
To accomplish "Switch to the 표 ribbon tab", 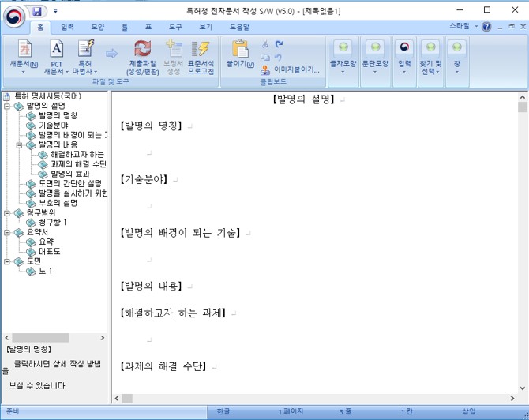I will (x=148, y=28).
